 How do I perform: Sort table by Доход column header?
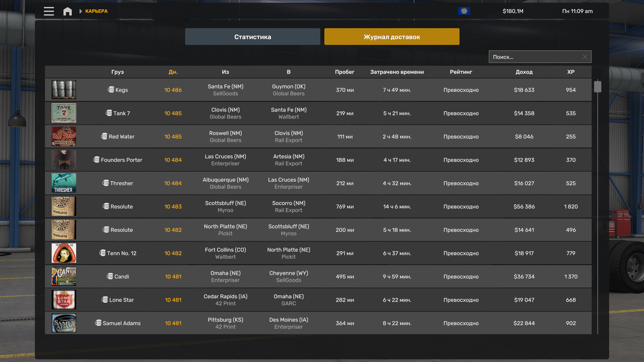coord(524,72)
